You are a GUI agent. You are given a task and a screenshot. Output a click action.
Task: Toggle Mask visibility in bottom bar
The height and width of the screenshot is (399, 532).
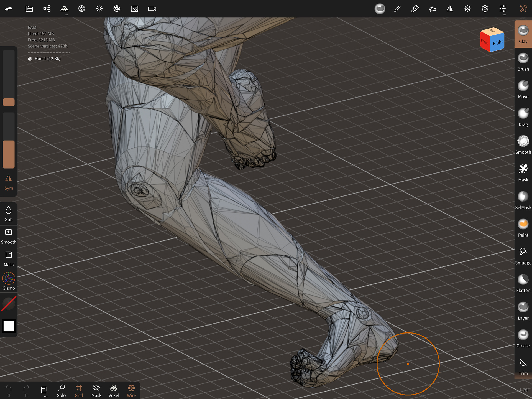(96, 391)
